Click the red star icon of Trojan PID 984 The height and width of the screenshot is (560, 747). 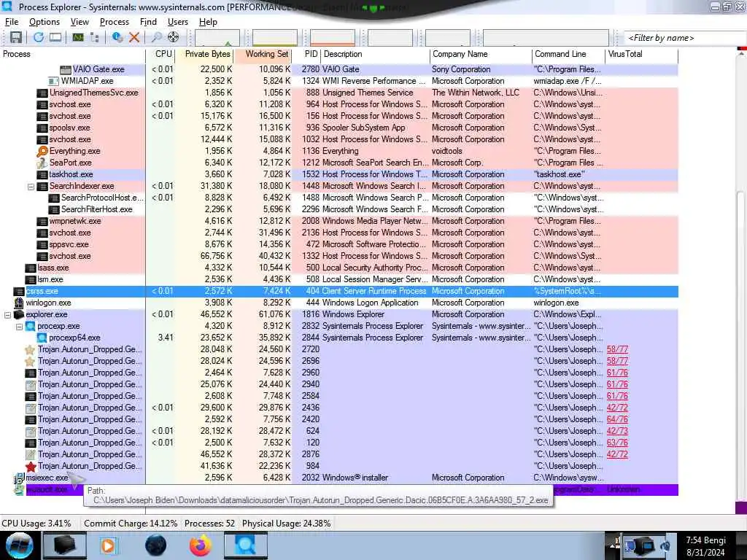(31, 466)
